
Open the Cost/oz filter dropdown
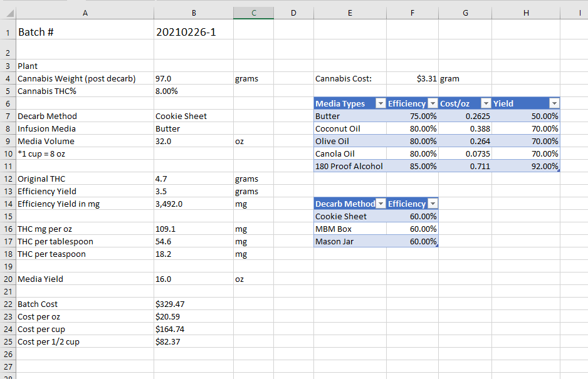(x=486, y=103)
